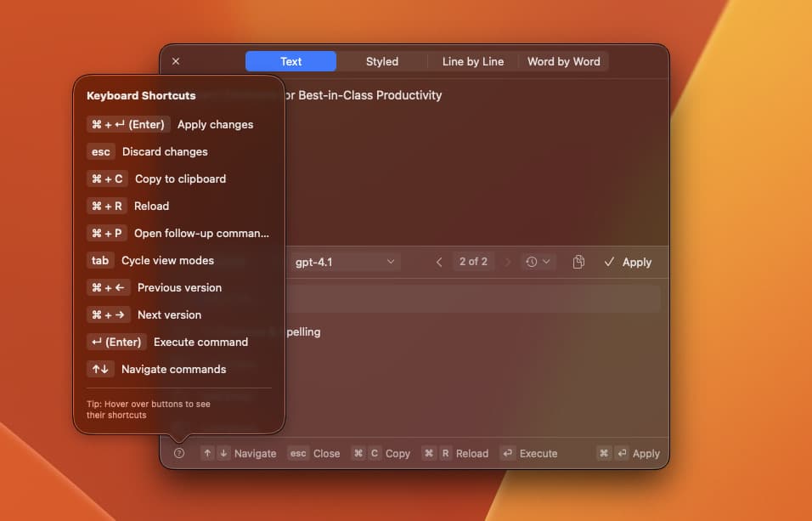Expand the history dropdown chevron
This screenshot has width=812, height=521.
[547, 262]
